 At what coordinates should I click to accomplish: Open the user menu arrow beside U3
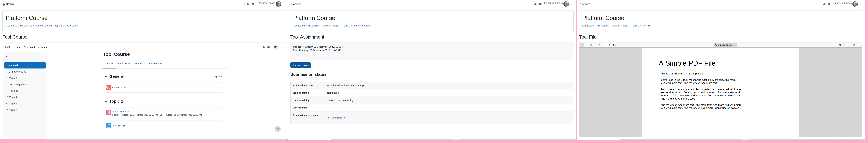280,47
